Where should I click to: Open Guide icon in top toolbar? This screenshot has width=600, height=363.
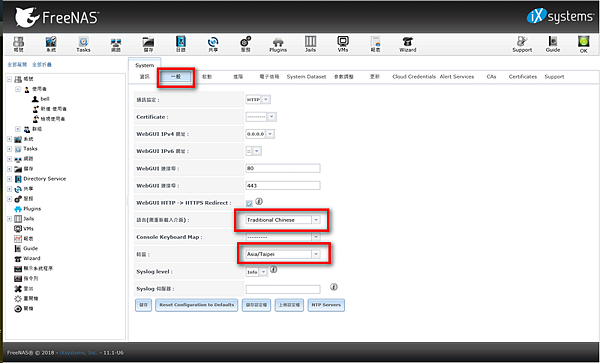tap(553, 44)
